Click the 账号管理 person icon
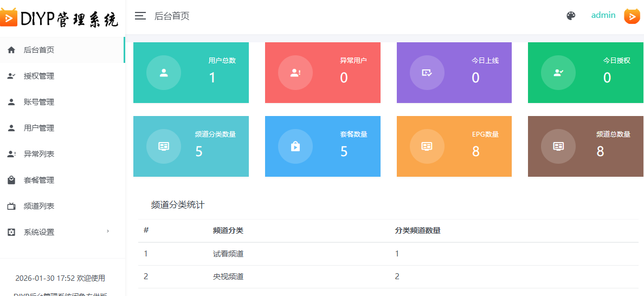 coord(11,102)
